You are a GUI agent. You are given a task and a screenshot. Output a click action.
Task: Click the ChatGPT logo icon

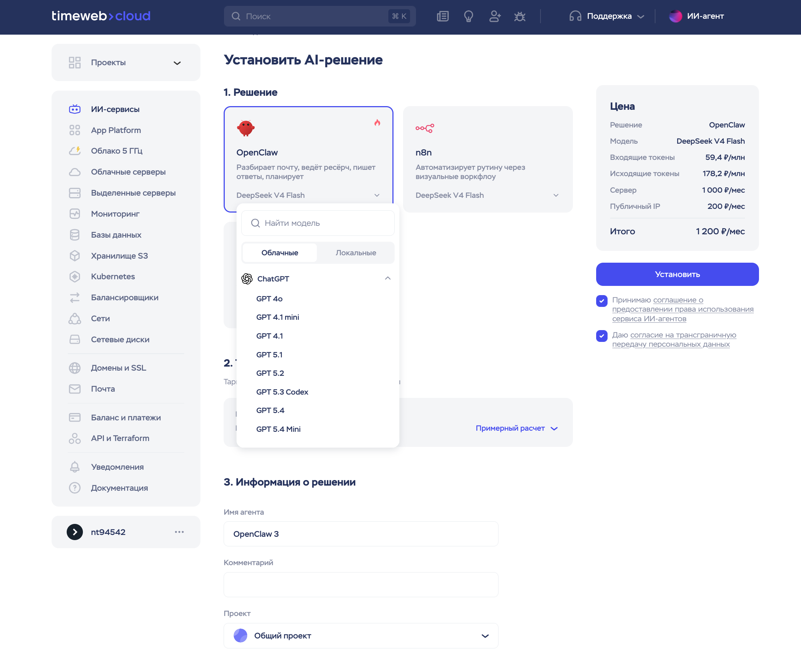point(247,279)
